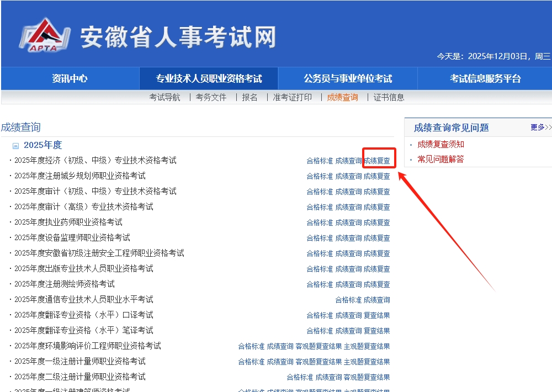Image resolution: width=552 pixels, height=392 pixels.
Task: Open 客观题复查结果 for 二级注册计量师考试
Action: pyautogui.click(x=367, y=377)
